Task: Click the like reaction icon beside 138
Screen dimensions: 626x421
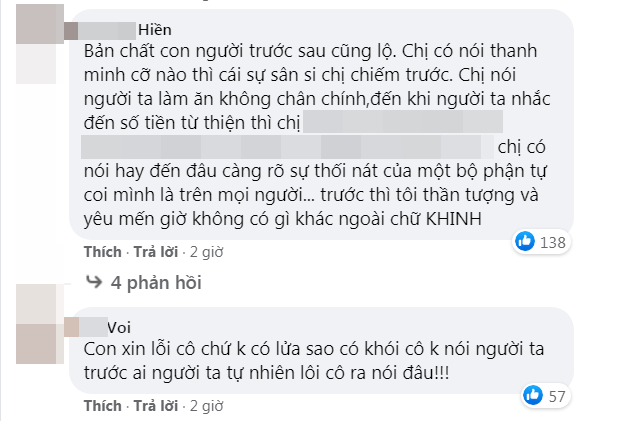Action: click(524, 241)
